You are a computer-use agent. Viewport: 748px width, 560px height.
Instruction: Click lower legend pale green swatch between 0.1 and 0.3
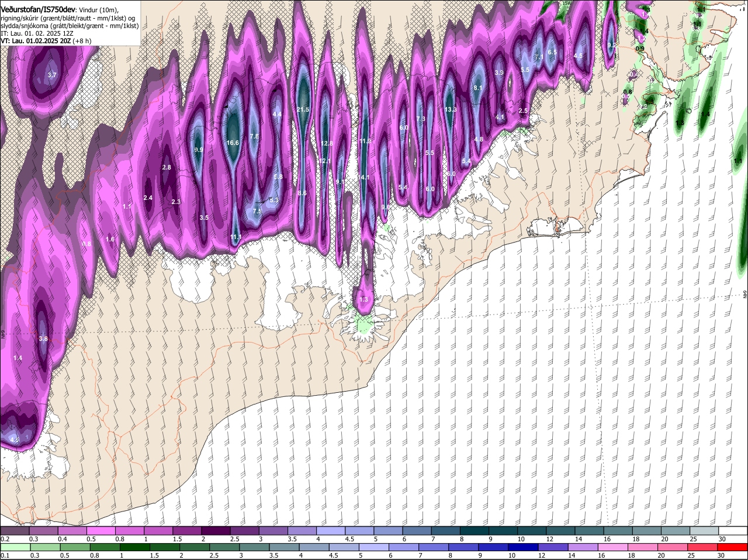click(x=15, y=547)
